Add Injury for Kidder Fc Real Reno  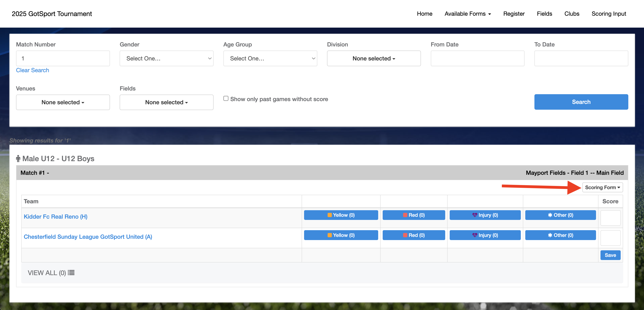click(485, 215)
